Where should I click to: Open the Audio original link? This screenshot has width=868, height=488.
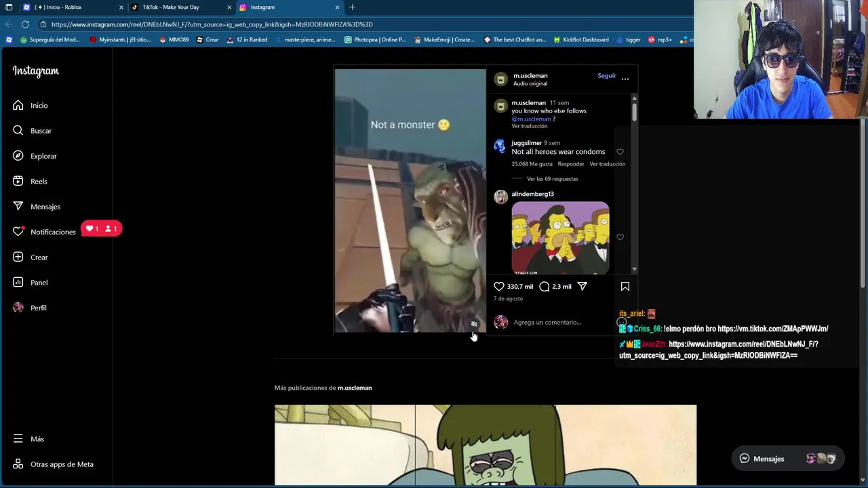pos(530,83)
